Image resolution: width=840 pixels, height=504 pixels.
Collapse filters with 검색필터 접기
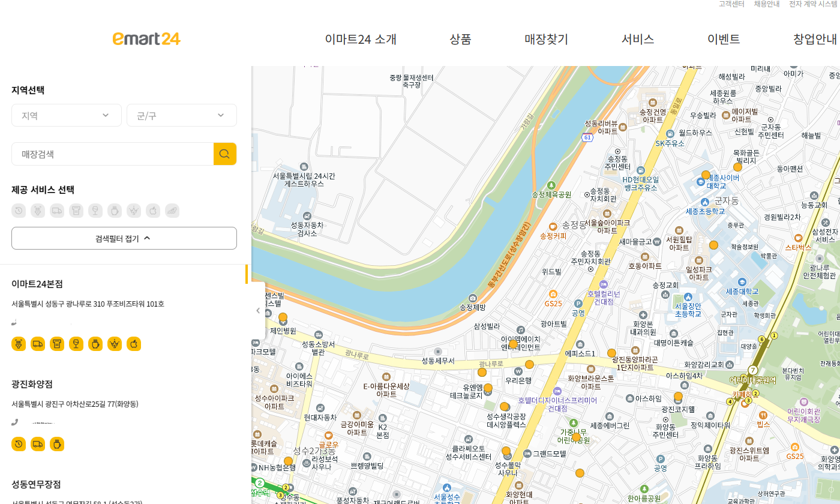point(124,238)
